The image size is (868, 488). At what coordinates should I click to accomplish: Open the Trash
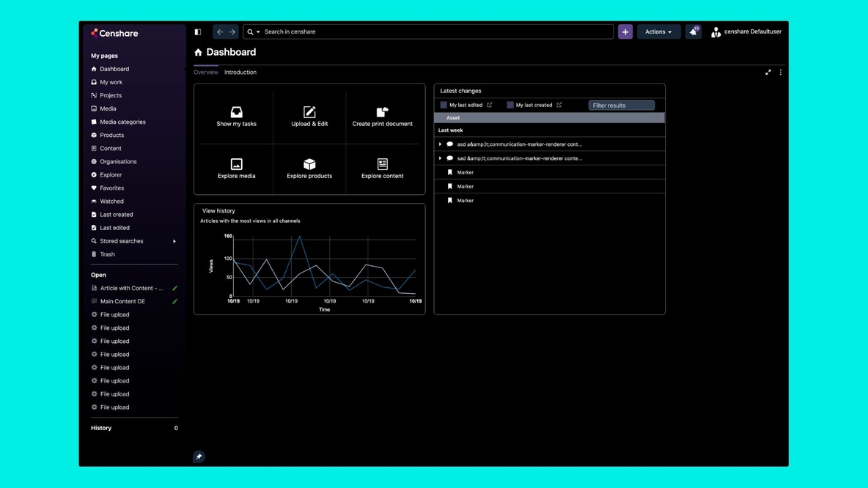106,254
